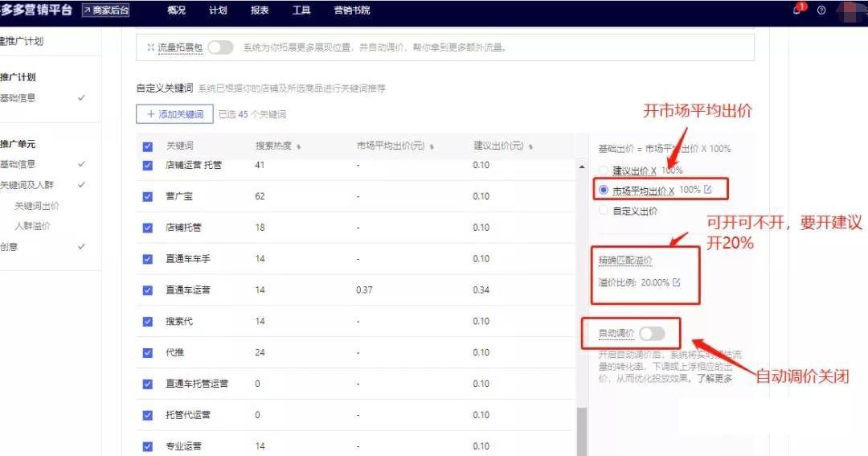The image size is (868, 456).
Task: Click the edit icon beside 市场平均出价 100%
Action: tap(707, 190)
